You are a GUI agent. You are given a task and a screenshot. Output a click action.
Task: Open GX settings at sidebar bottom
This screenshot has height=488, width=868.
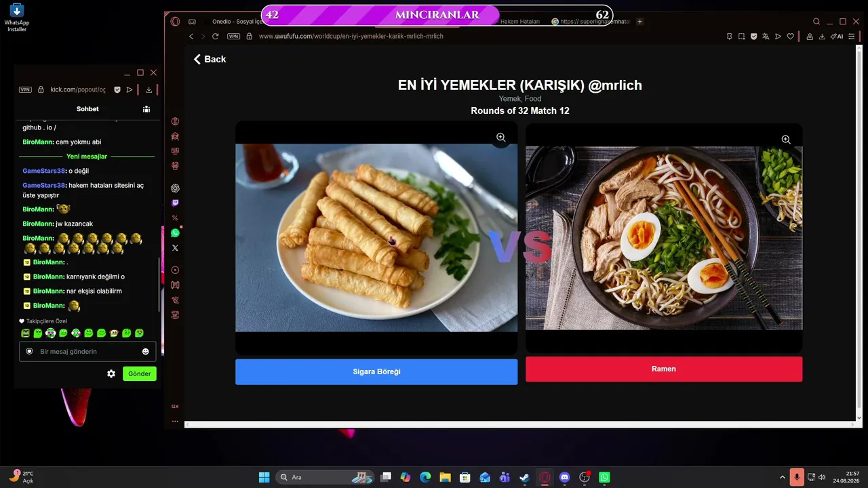[x=175, y=406]
